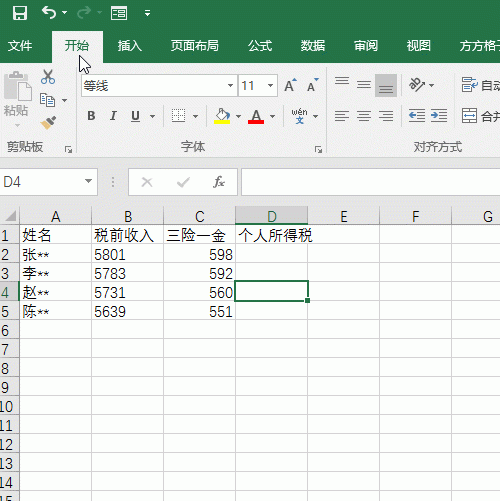Click the wén phonetic guide icon
This screenshot has width=500, height=501.
click(299, 116)
